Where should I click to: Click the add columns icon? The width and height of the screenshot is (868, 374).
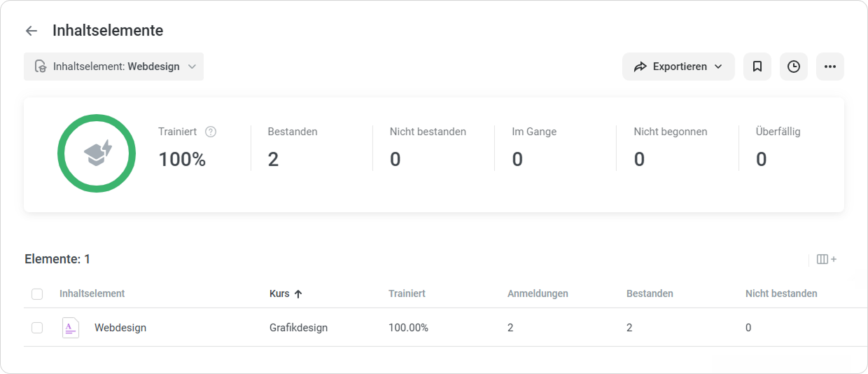(827, 259)
